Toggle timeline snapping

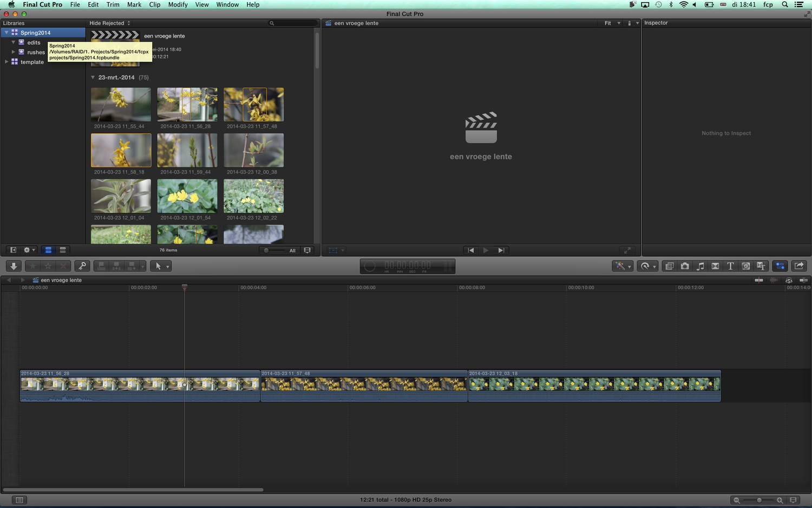[804, 280]
